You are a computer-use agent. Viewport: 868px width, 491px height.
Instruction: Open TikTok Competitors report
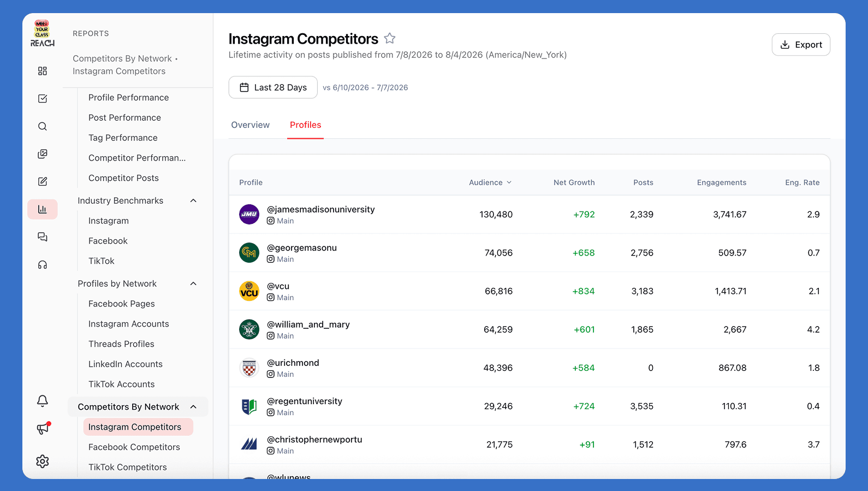(x=128, y=468)
